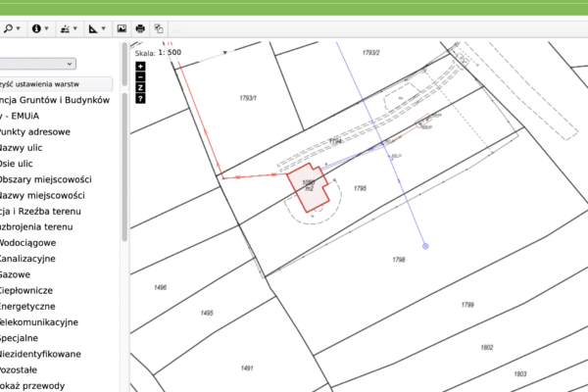This screenshot has height=392, width=588.
Task: Select the 'Wodociągowe' layer
Action: [x=28, y=243]
